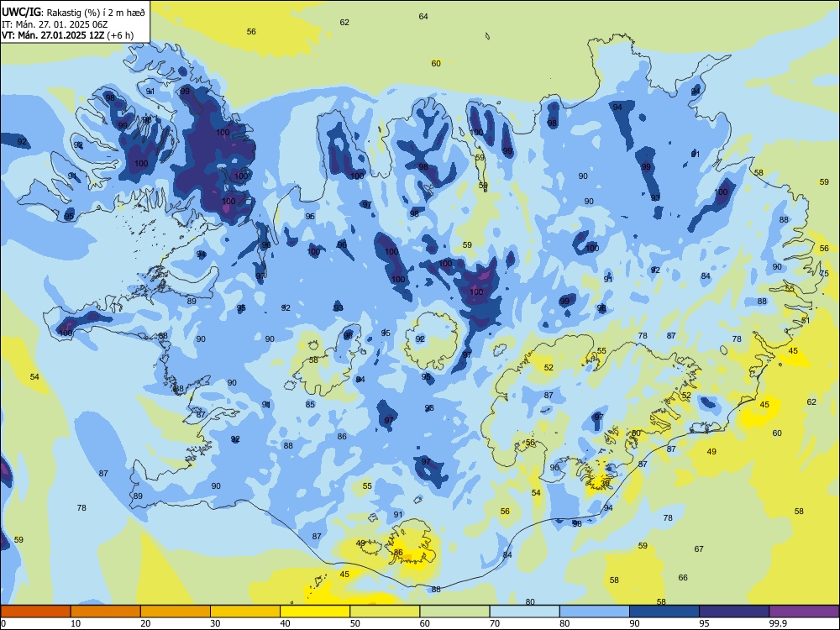This screenshot has height=630, width=840.
Task: Click the map humidity value '85'
Action: pyautogui.click(x=310, y=405)
